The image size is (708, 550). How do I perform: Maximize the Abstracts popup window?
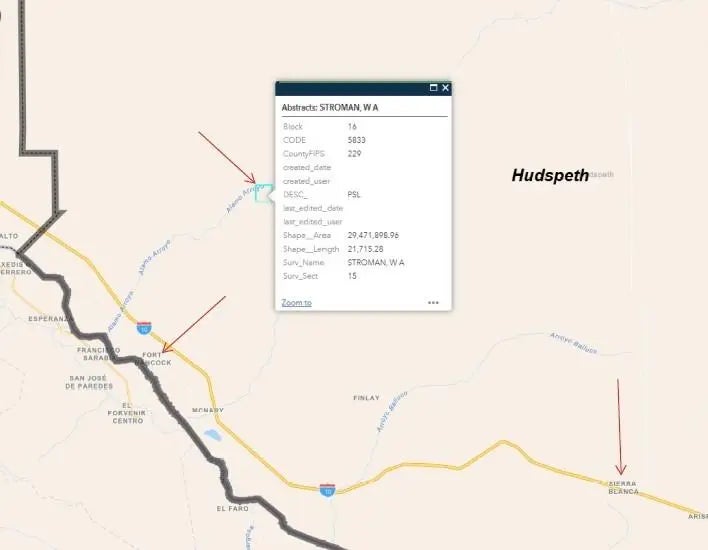[433, 88]
